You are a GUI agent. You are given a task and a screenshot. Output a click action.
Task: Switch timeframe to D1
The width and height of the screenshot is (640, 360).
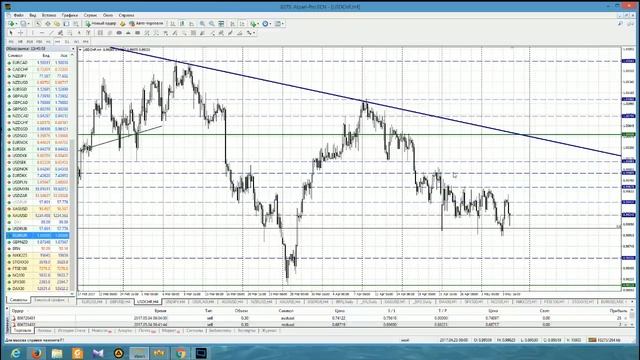pyautogui.click(x=67, y=42)
